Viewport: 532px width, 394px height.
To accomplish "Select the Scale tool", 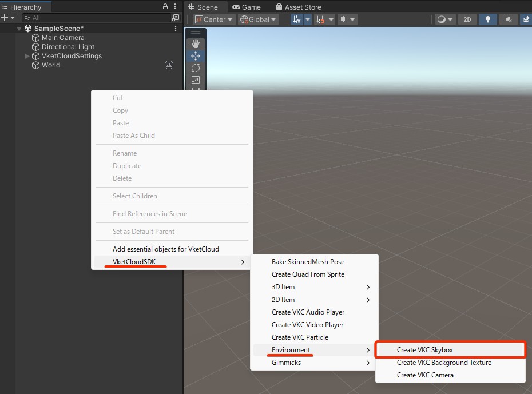I will click(196, 80).
